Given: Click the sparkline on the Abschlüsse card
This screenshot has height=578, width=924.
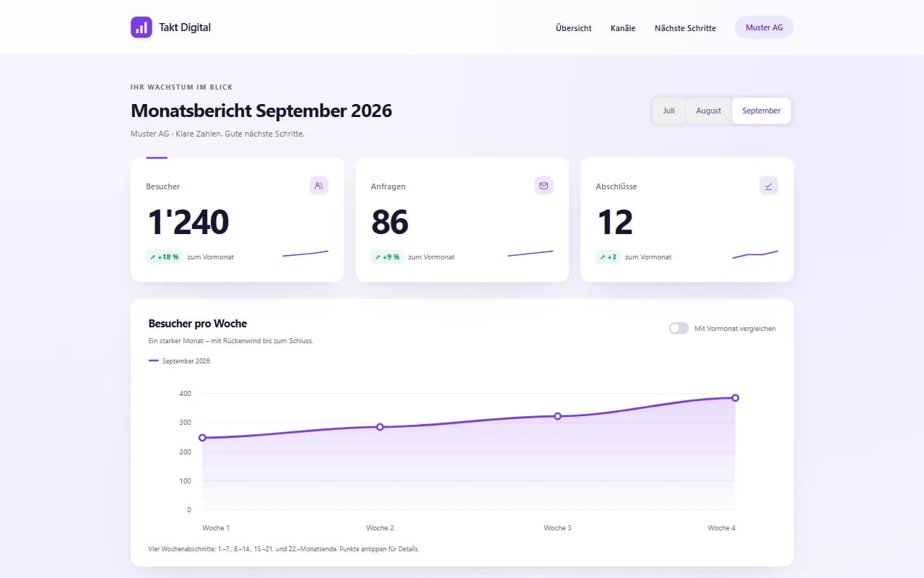Looking at the screenshot, I should (x=755, y=254).
